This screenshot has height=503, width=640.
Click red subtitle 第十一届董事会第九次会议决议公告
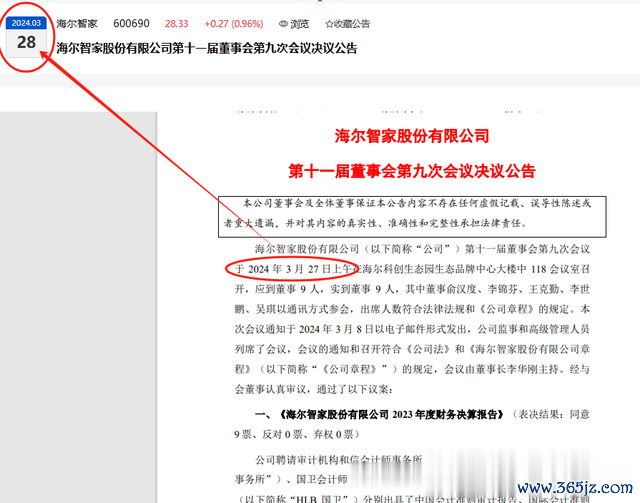pyautogui.click(x=411, y=170)
